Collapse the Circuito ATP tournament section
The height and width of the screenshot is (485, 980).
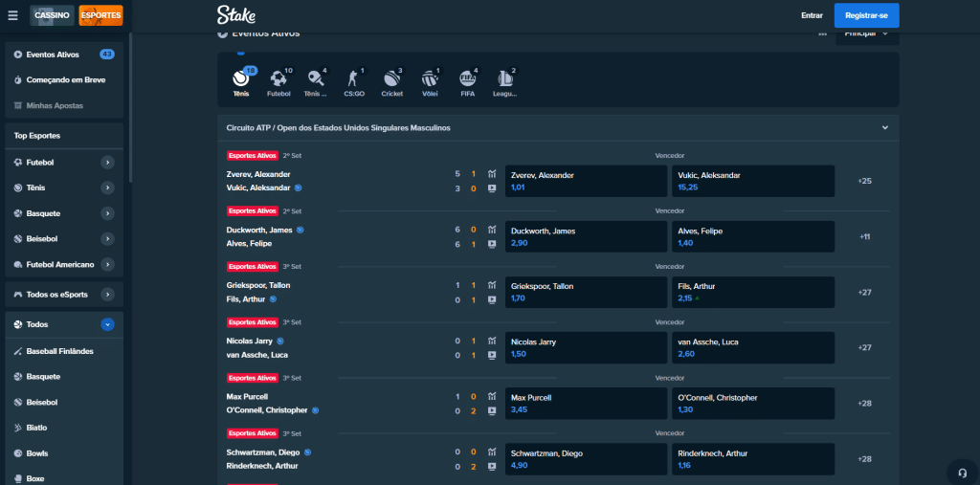(x=883, y=127)
